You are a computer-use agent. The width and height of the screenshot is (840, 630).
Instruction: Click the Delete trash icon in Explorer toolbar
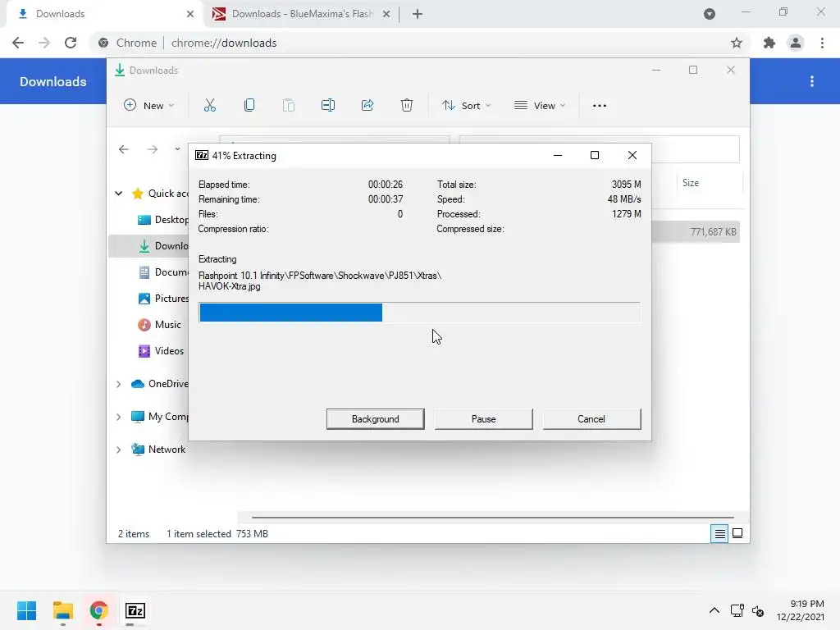[x=407, y=106]
